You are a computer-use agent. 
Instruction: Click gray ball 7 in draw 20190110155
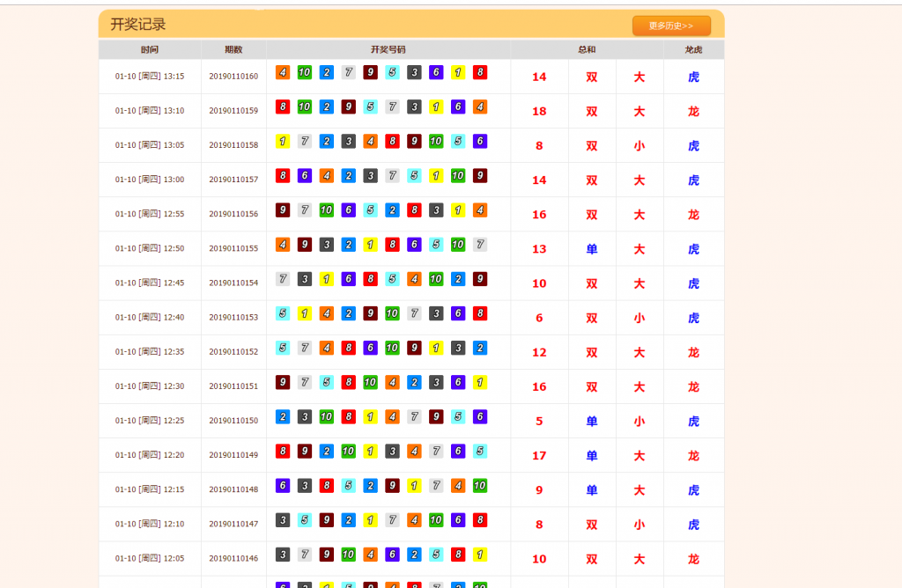point(480,244)
